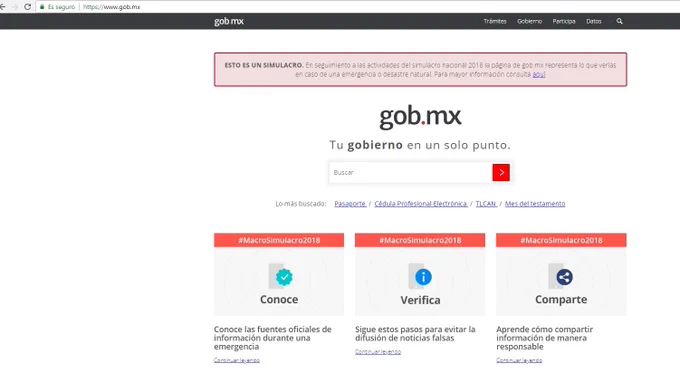Open the Mes del testamento link

(535, 204)
